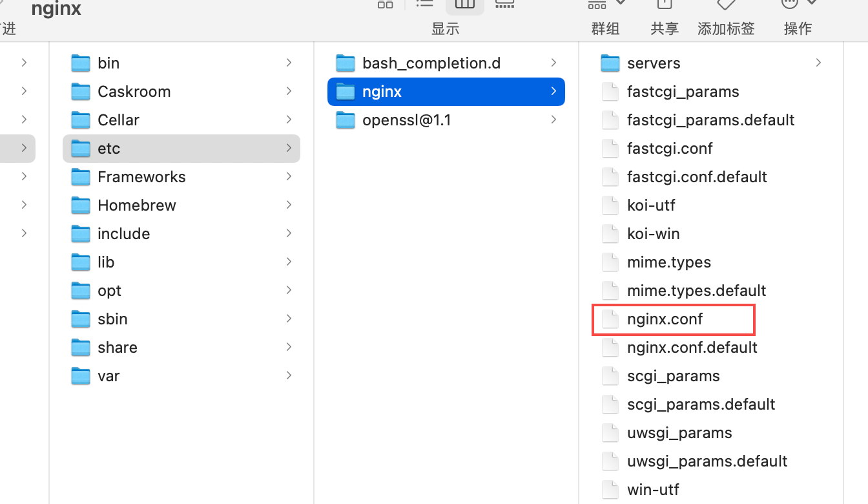Click the fastcgi_params file icon
Image resolution: width=868 pixels, height=504 pixels.
pos(610,91)
